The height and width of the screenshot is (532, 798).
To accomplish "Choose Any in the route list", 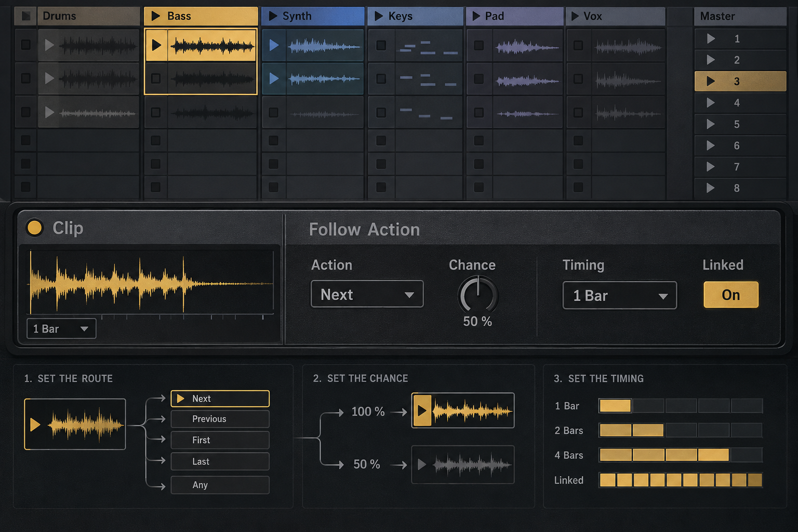I will pos(220,485).
